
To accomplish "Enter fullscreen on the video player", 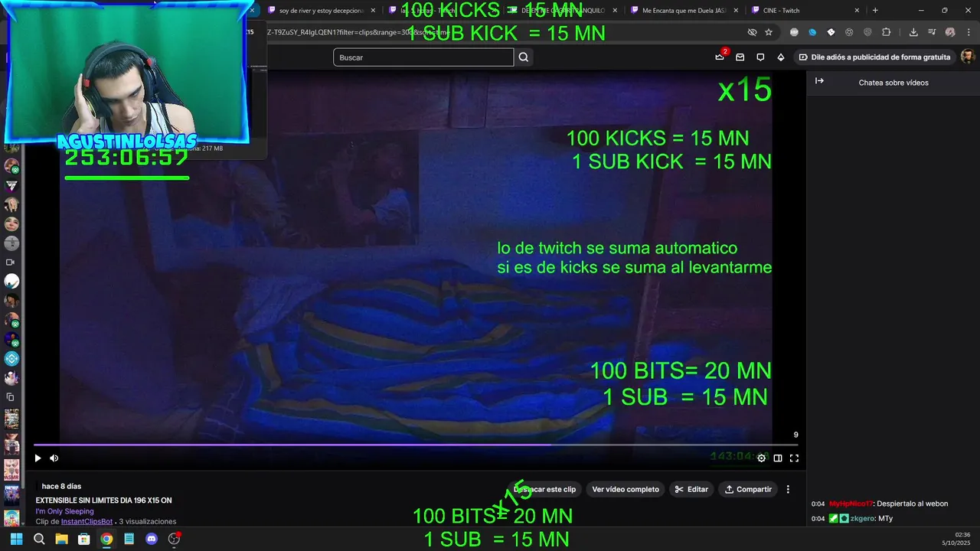I will (x=794, y=458).
